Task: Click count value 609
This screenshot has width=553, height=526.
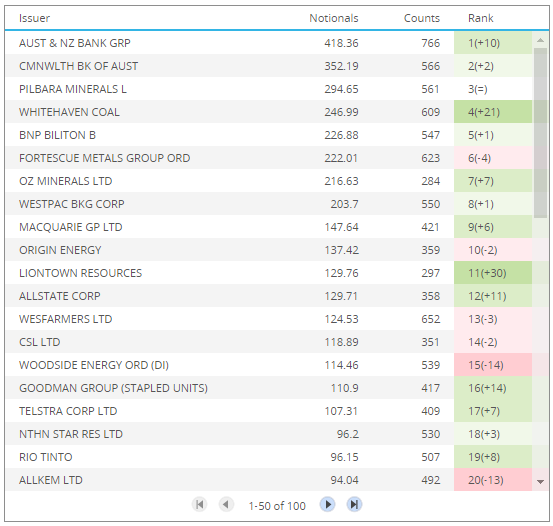Action: tap(431, 112)
